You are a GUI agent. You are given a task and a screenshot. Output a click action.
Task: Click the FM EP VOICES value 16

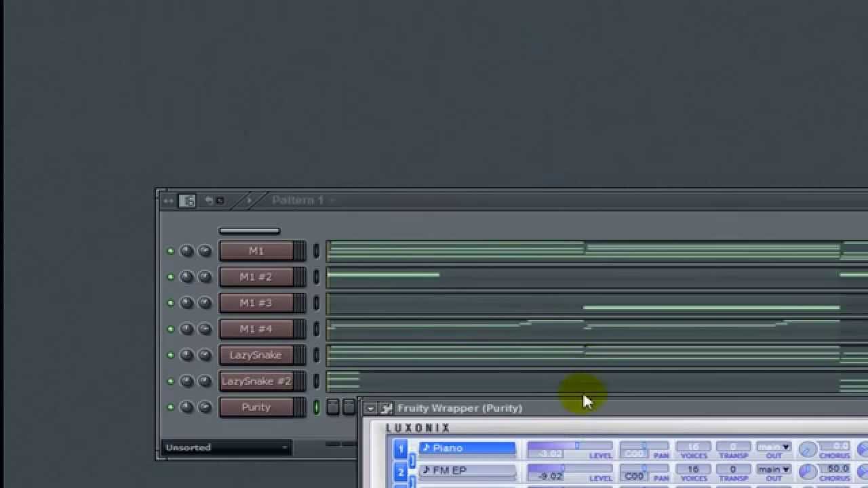pyautogui.click(x=693, y=469)
